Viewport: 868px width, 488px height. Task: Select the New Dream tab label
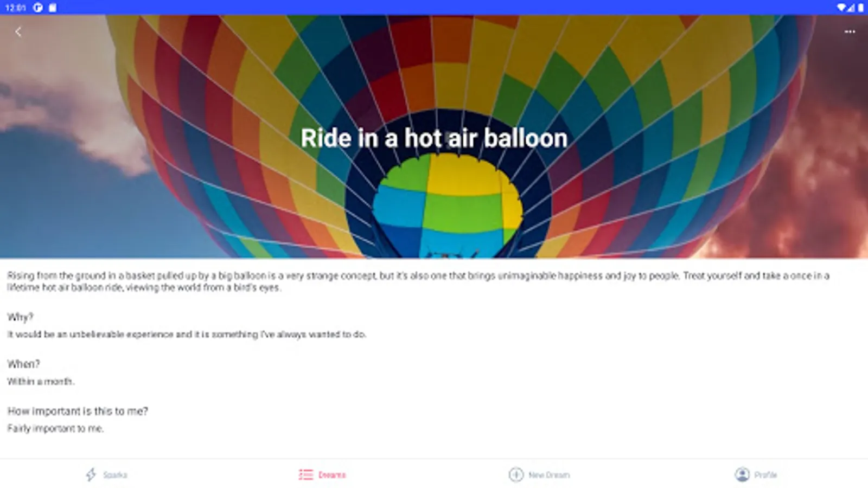[549, 475]
